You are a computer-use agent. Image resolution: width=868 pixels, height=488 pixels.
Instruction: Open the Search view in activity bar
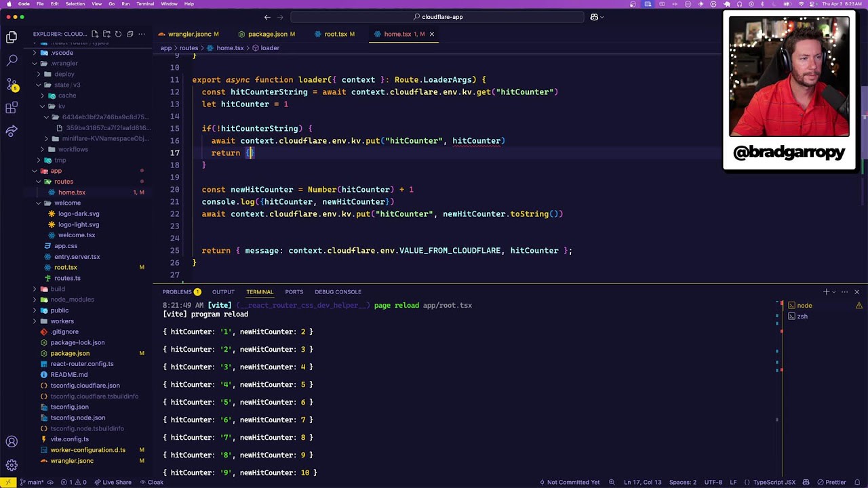[x=12, y=61]
